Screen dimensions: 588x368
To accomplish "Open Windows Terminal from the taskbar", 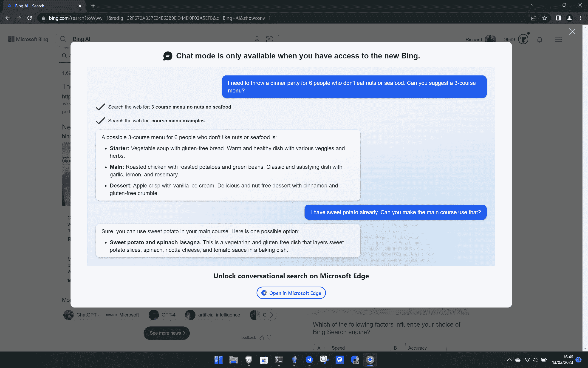I will (x=279, y=360).
